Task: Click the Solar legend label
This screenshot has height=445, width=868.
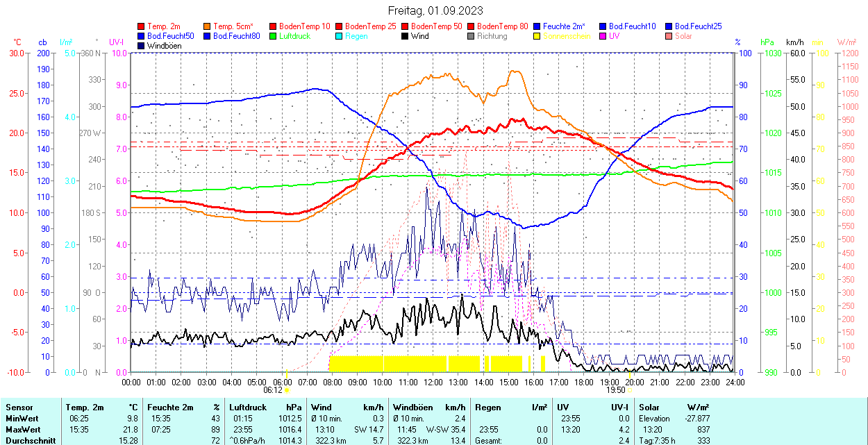Action: click(x=684, y=36)
